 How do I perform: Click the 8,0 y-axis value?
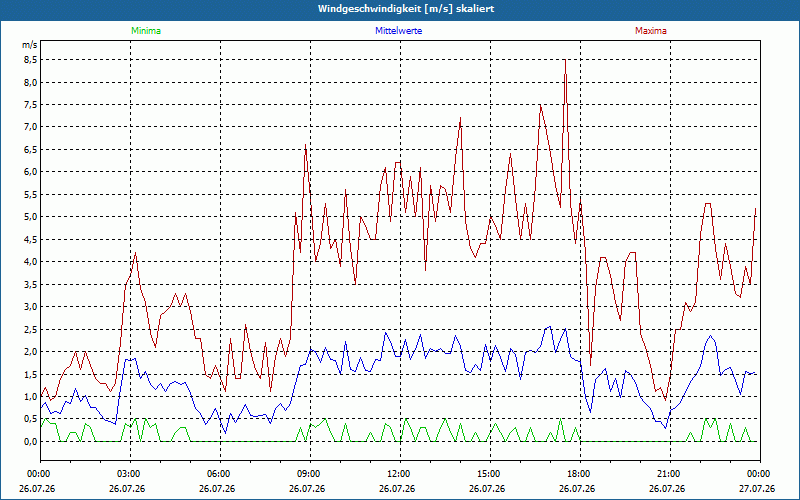[x=31, y=82]
